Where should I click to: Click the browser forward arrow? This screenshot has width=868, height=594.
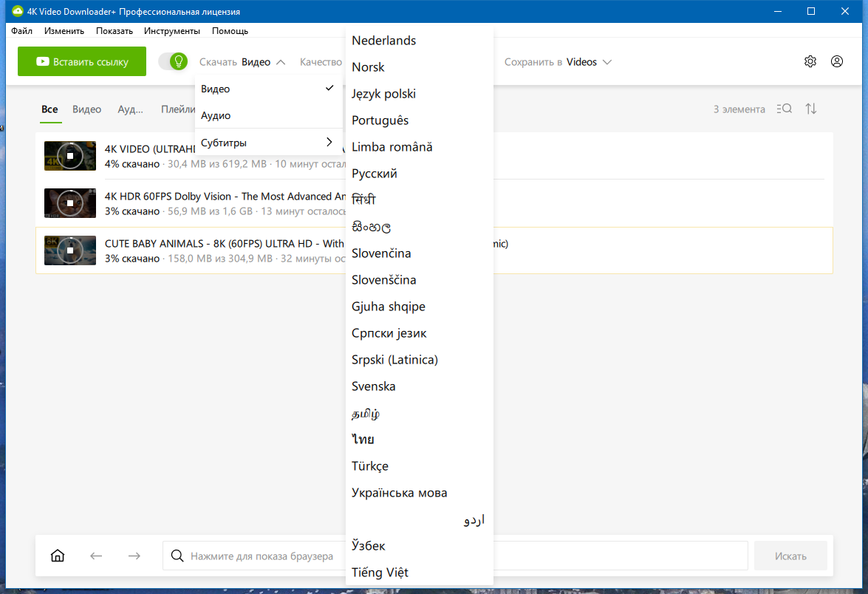coord(134,556)
